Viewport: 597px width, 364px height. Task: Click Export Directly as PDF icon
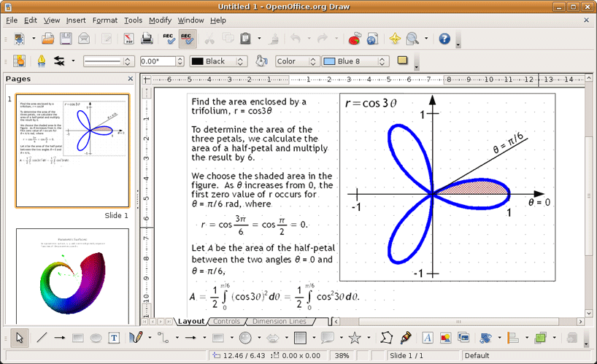pyautogui.click(x=129, y=39)
